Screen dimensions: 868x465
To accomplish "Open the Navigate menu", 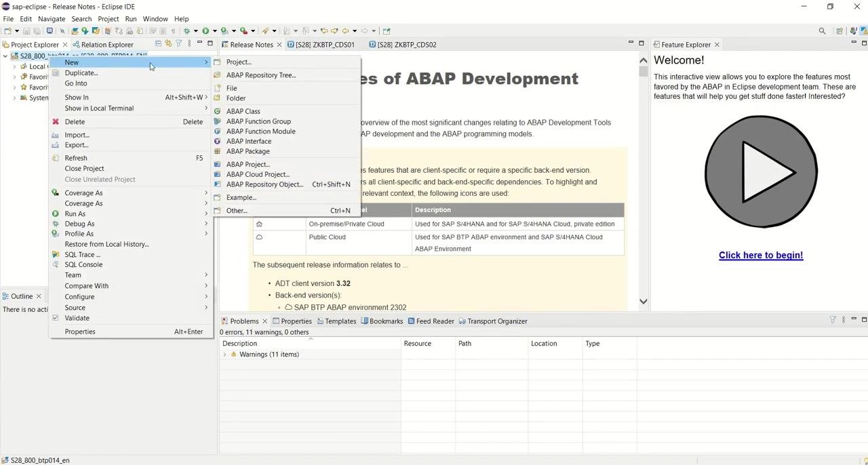I will pos(52,18).
